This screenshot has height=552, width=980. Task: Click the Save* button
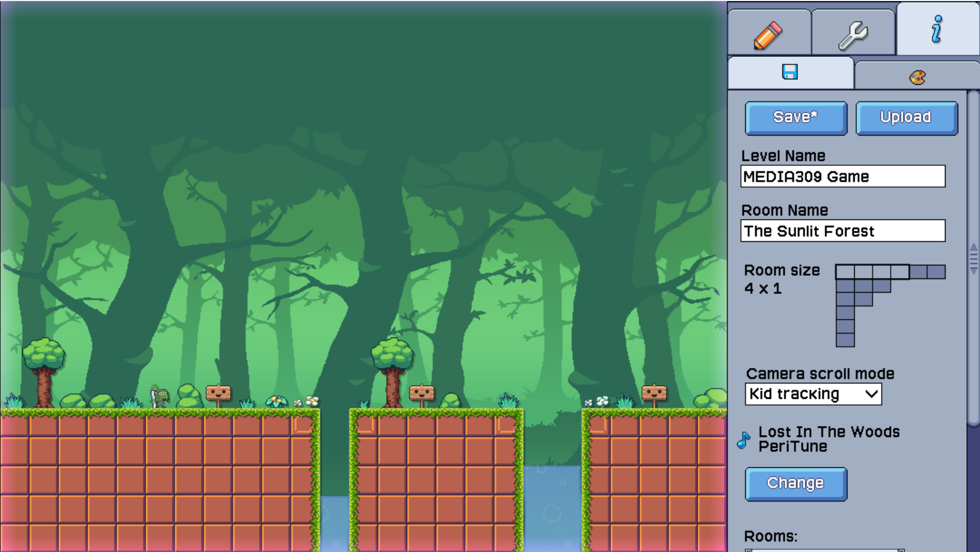[796, 118]
